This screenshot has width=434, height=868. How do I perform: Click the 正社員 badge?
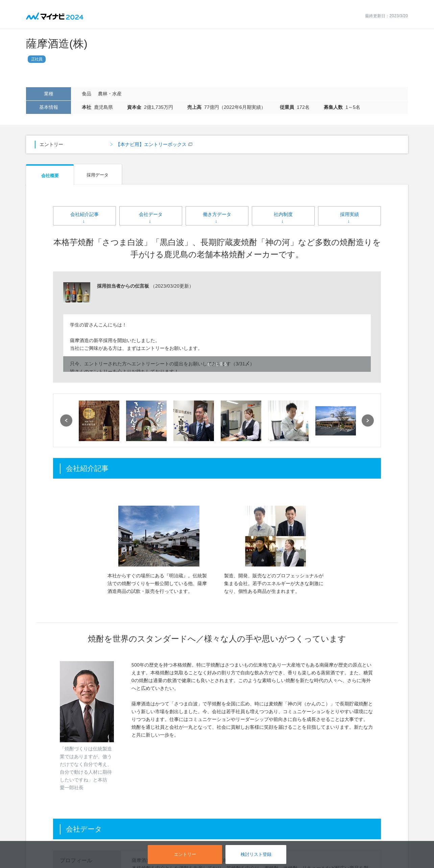pyautogui.click(x=37, y=59)
